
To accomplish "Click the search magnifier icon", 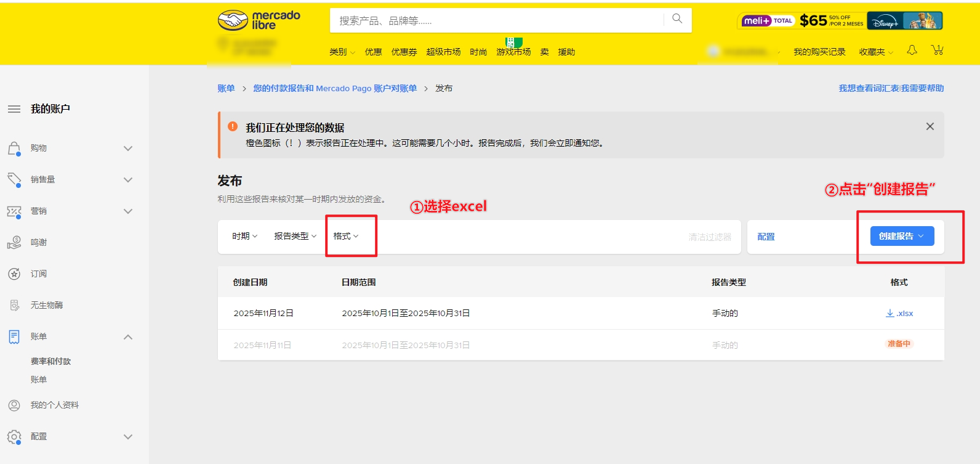I will pos(677,19).
